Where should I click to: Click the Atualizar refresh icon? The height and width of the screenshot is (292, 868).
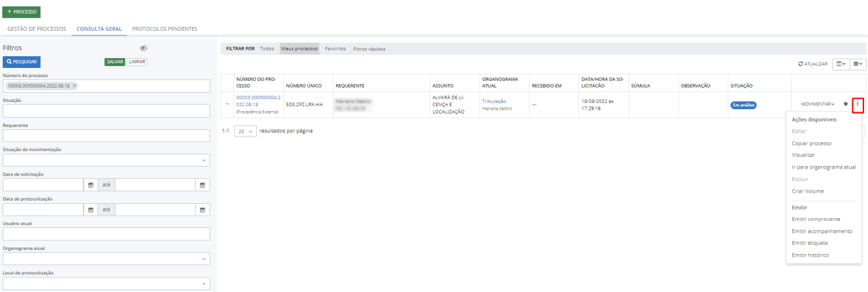[801, 64]
